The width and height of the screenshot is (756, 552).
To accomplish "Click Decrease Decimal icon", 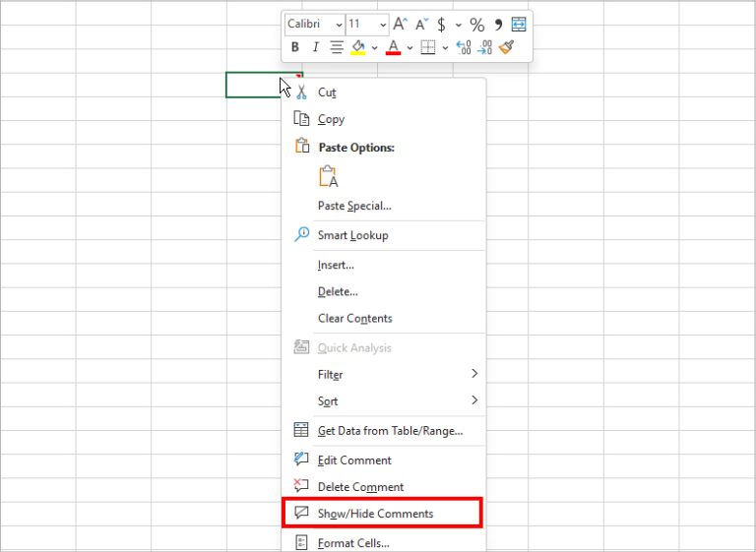I will point(485,47).
